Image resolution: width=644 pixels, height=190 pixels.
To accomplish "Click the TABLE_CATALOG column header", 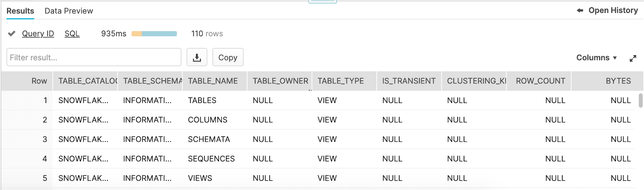I will [85, 81].
